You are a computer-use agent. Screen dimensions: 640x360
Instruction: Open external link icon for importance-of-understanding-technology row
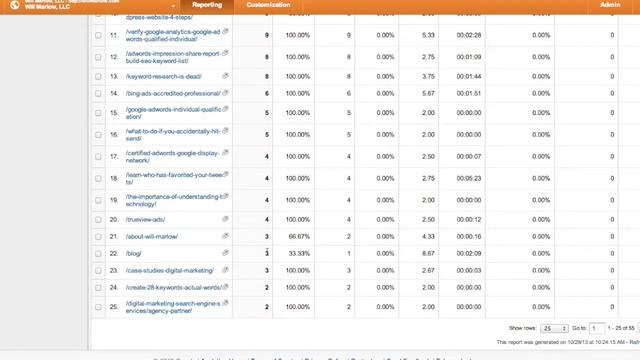pyautogui.click(x=226, y=196)
